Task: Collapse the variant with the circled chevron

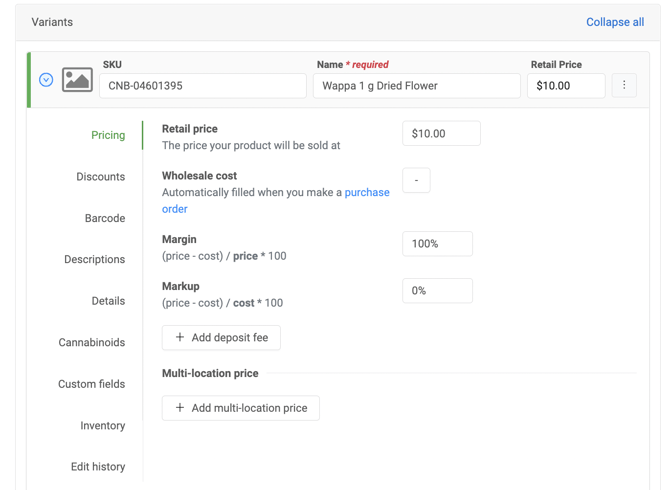Action: (x=46, y=80)
